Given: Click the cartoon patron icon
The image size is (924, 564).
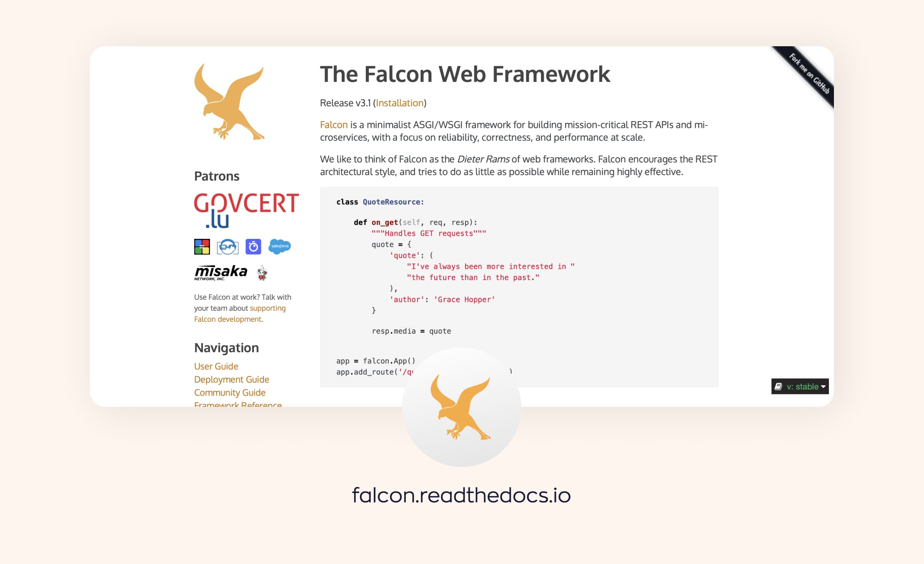Looking at the screenshot, I should tap(261, 272).
